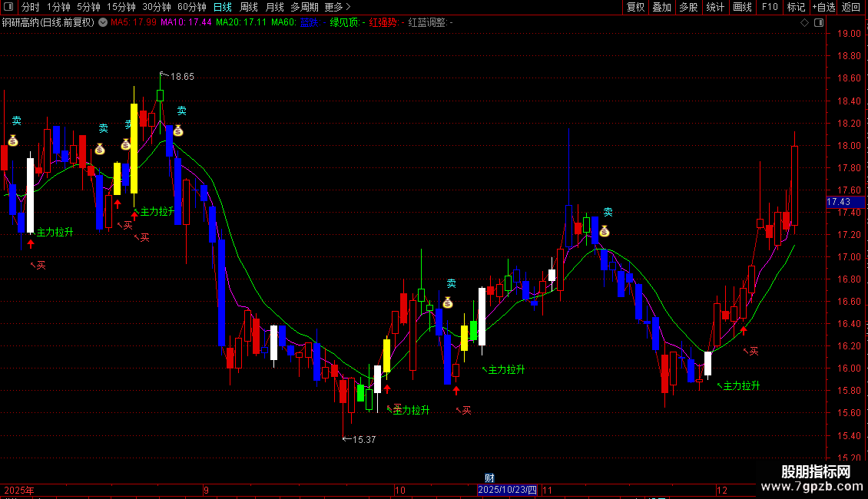
Task: Switch to 5分钟 chart period
Action: coord(88,7)
